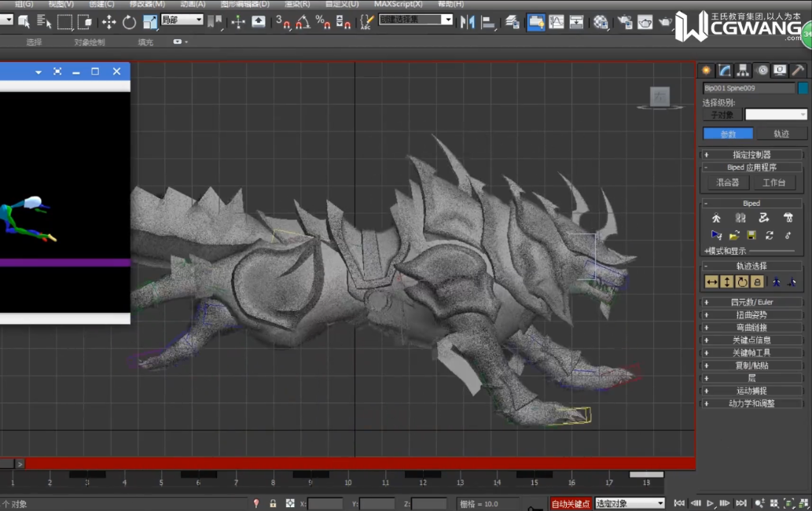Click the 工作台 button
Image resolution: width=812 pixels, height=511 pixels.
coord(773,182)
